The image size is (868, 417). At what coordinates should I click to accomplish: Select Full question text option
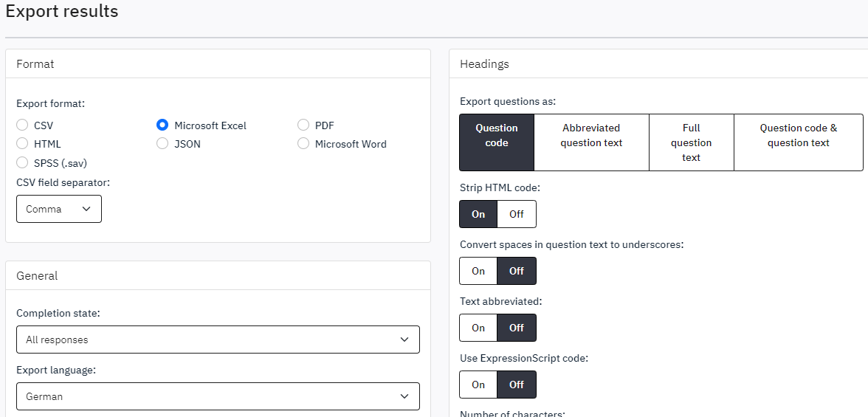[x=691, y=142]
